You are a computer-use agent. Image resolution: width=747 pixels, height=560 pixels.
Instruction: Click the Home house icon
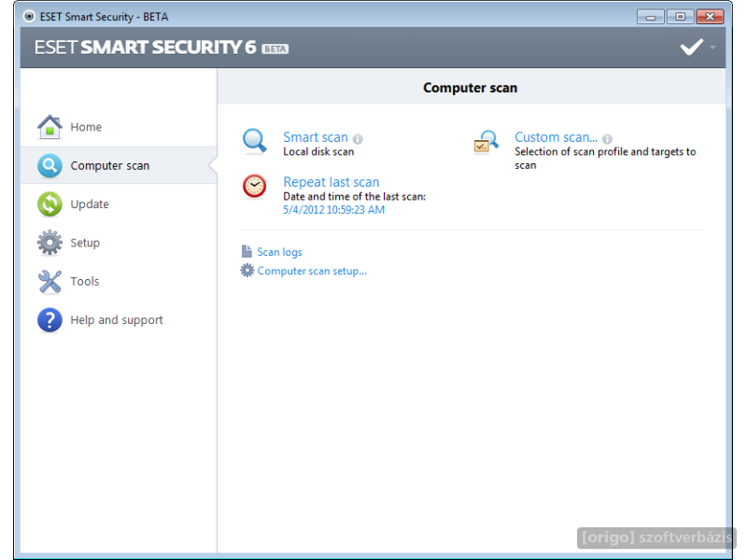49,127
